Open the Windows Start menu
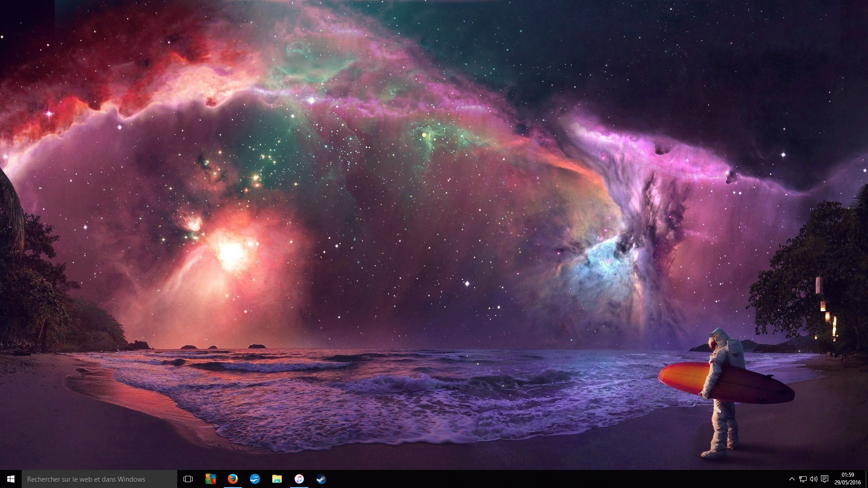Viewport: 868px width, 488px height. (x=11, y=479)
